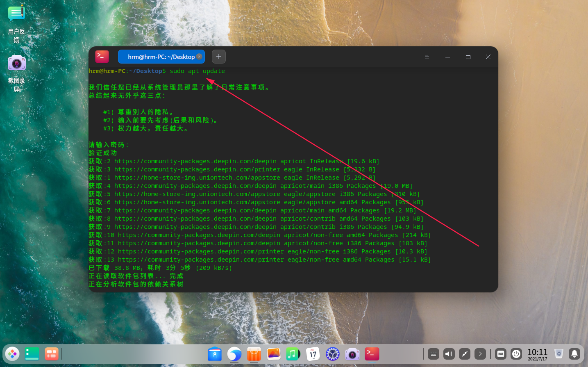The height and width of the screenshot is (367, 588).
Task: Open the orange multitasking view icon
Action: coord(52,354)
